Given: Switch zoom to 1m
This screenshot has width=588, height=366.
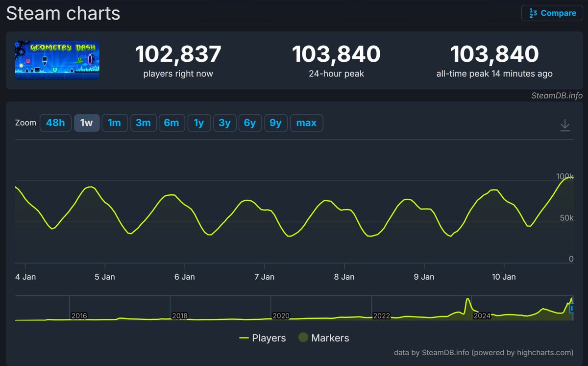Looking at the screenshot, I should tap(114, 123).
